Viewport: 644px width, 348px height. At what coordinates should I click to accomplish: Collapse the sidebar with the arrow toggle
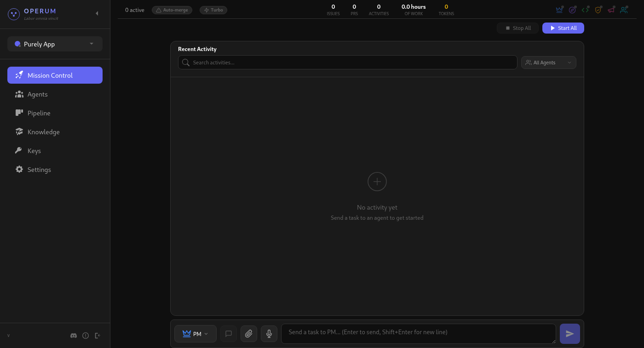click(97, 13)
